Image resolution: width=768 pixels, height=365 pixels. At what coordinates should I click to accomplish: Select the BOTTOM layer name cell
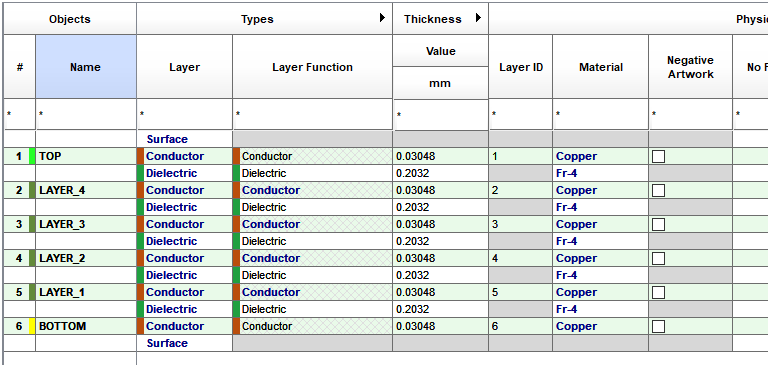click(86, 326)
